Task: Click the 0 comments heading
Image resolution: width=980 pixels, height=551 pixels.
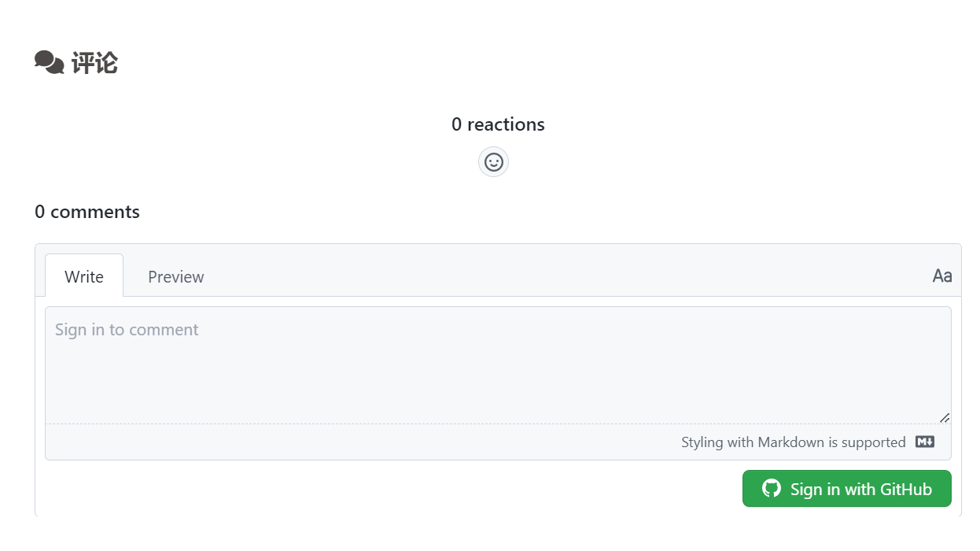Action: pyautogui.click(x=87, y=212)
